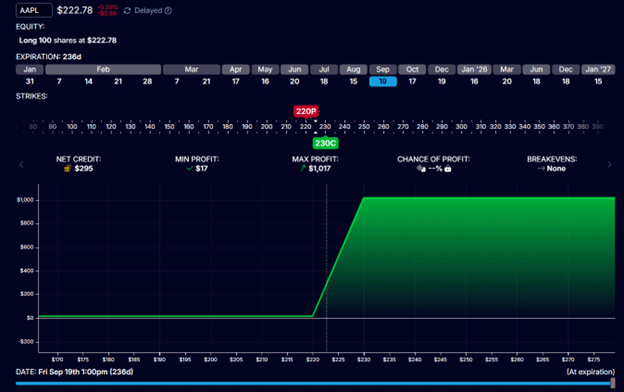Viewport: 624px width, 392px height.
Task: Click the 100 strike on the ruler
Action: pyautogui.click(x=72, y=127)
